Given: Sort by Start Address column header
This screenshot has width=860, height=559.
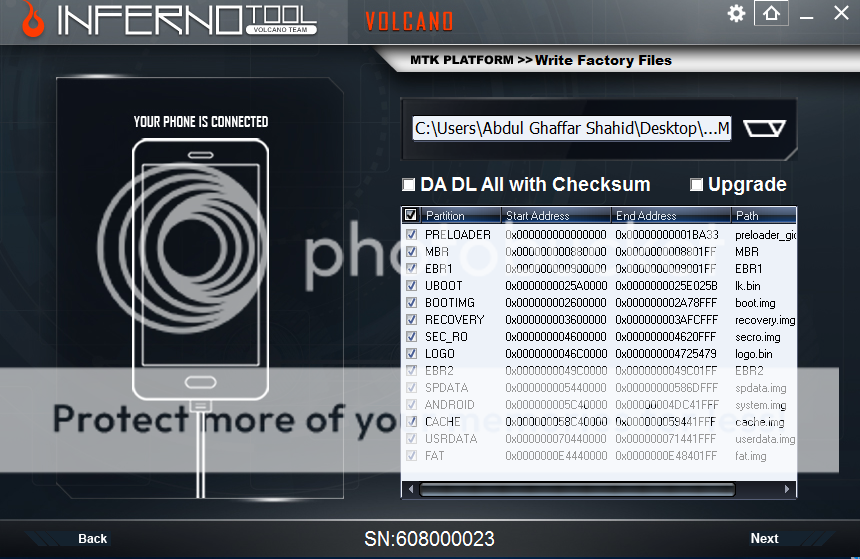Looking at the screenshot, I should tap(556, 215).
